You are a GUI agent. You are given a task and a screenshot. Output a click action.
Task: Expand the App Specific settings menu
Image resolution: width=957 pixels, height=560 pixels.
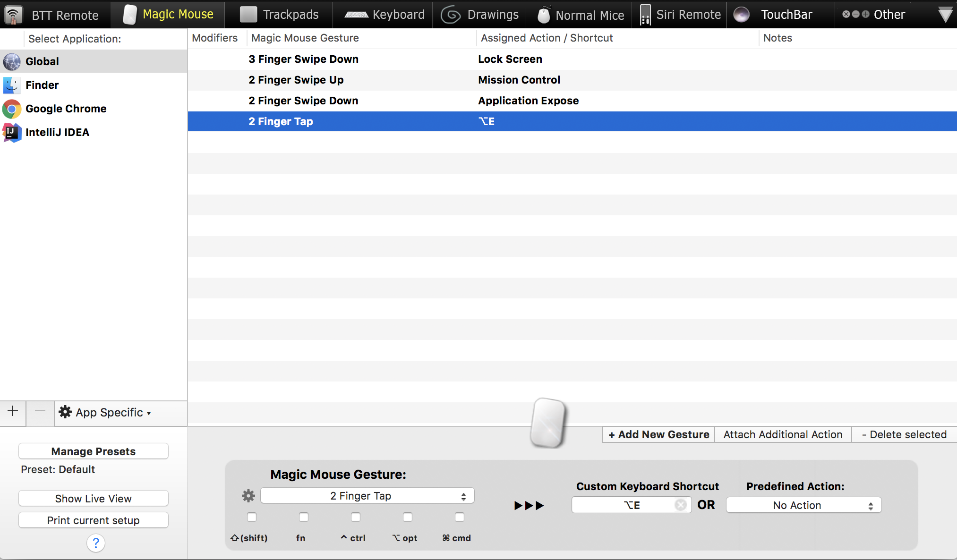(x=105, y=413)
